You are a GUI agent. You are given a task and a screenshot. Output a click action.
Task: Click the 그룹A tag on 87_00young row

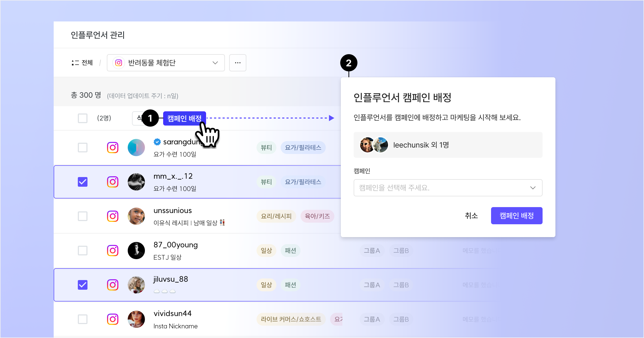coord(372,251)
